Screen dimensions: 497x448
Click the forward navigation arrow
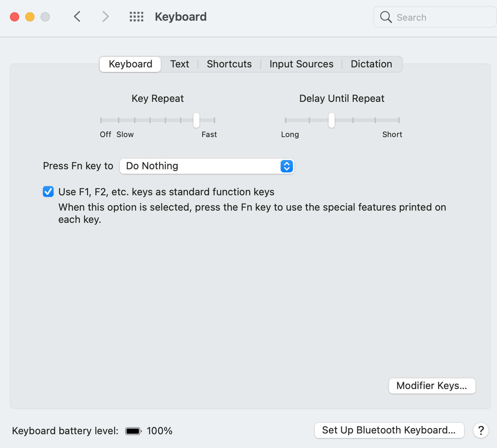[x=105, y=17]
